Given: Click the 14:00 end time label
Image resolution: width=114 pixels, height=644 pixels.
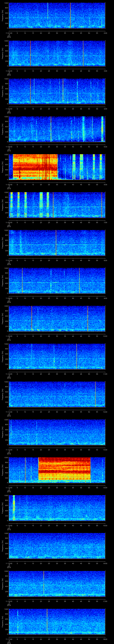Looking at the screenshot, I should pos(105,487).
